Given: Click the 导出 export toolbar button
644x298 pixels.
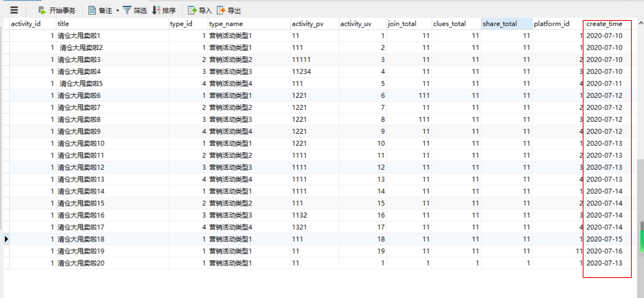Looking at the screenshot, I should click(229, 10).
